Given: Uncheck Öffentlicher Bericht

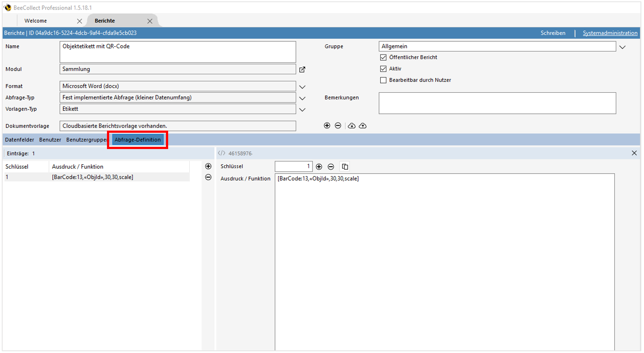Looking at the screenshot, I should pyautogui.click(x=383, y=57).
